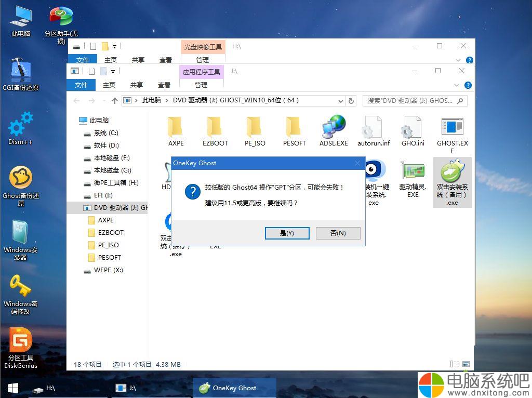This screenshot has height=398, width=532.
Task: Switch to details view in status bar
Action: click(455, 364)
